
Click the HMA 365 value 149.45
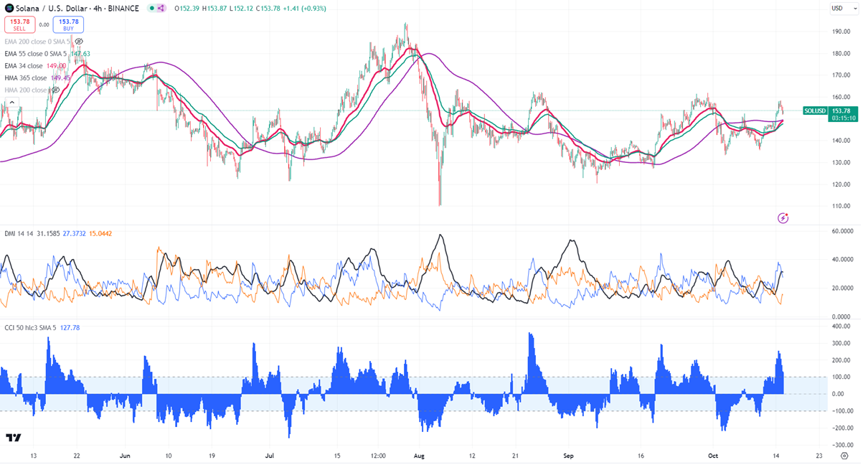pyautogui.click(x=60, y=78)
